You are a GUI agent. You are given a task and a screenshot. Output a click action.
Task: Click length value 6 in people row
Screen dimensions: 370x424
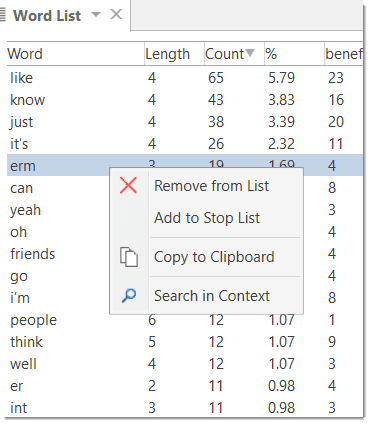tap(152, 320)
